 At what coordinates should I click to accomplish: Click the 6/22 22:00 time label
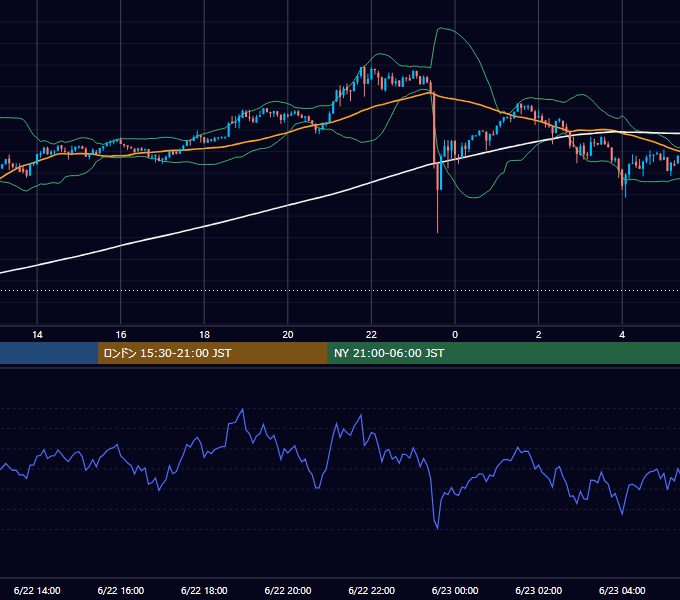coord(371,590)
